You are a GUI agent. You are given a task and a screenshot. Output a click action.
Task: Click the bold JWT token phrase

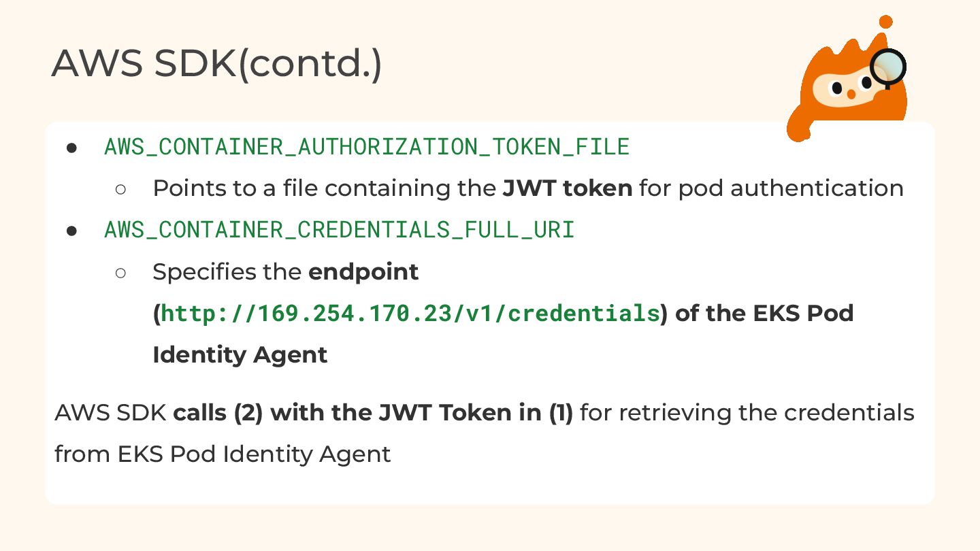(x=568, y=188)
